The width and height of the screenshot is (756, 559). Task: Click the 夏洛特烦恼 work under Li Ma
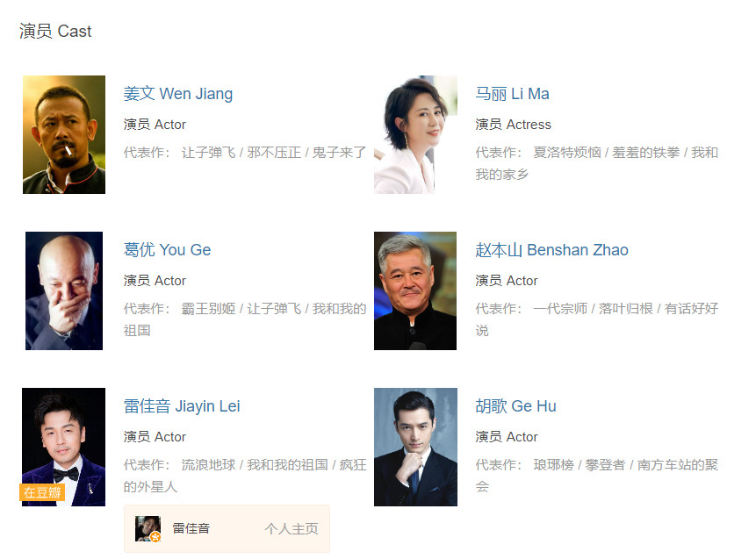567,153
